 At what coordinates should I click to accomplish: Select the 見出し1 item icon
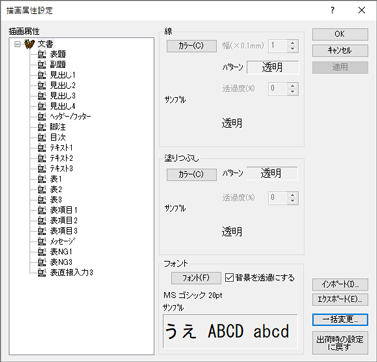coord(42,75)
